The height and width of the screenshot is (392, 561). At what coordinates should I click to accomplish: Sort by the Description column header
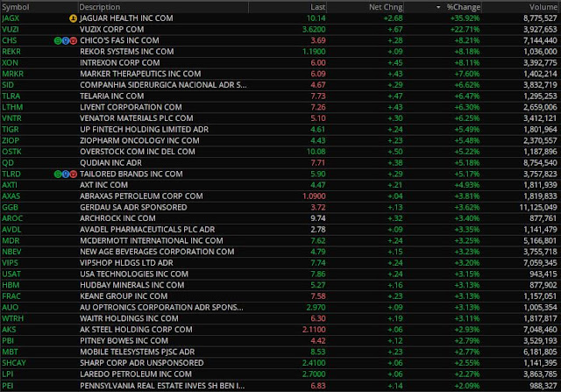(99, 7)
